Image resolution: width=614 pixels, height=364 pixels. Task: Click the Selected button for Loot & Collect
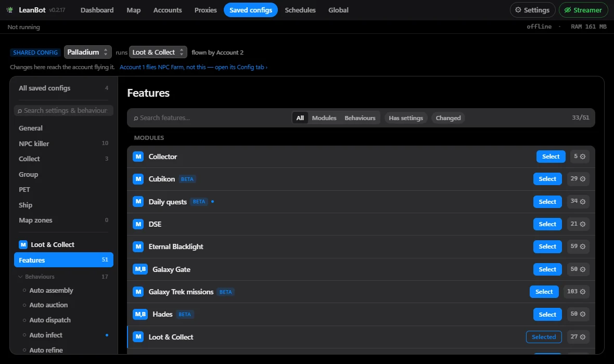click(x=544, y=337)
